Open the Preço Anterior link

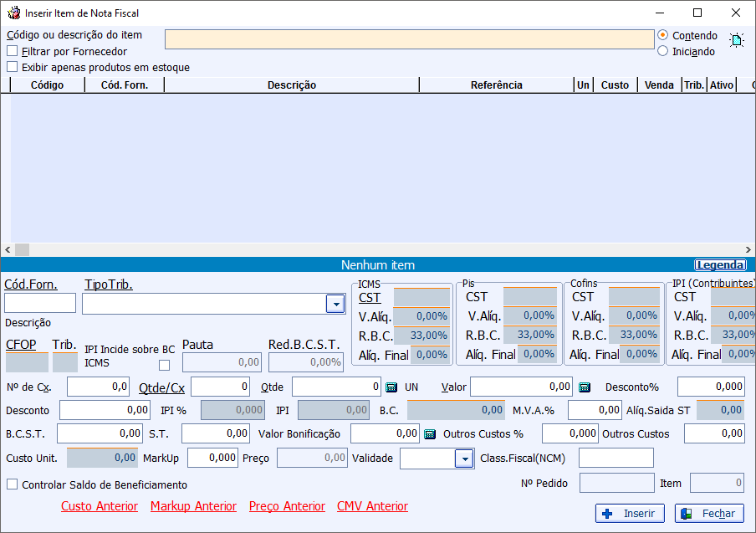tap(287, 506)
